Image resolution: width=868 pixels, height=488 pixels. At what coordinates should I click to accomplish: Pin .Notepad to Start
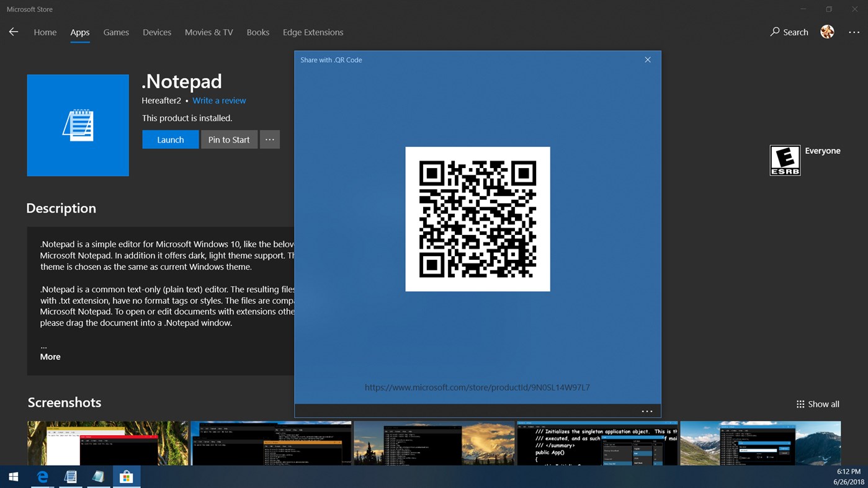click(229, 139)
